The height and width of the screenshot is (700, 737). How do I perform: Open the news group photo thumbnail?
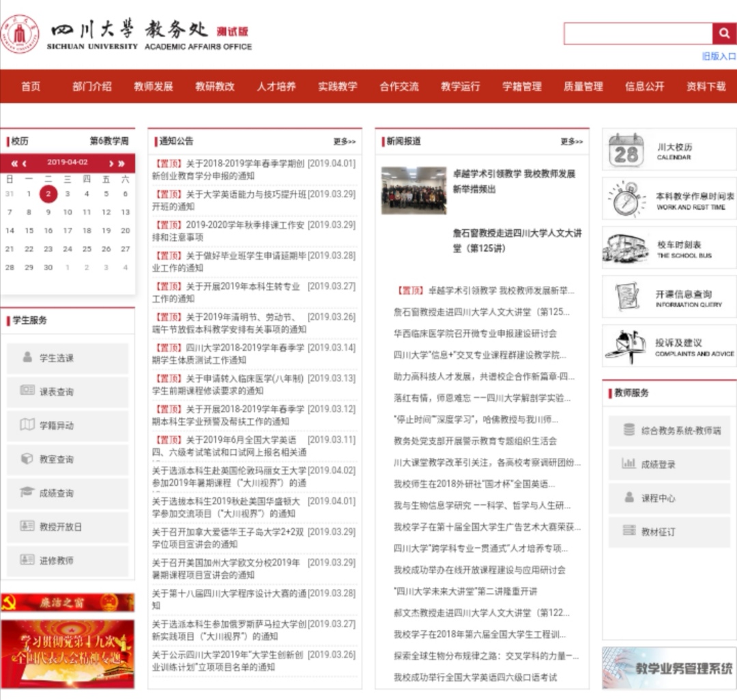click(x=414, y=190)
